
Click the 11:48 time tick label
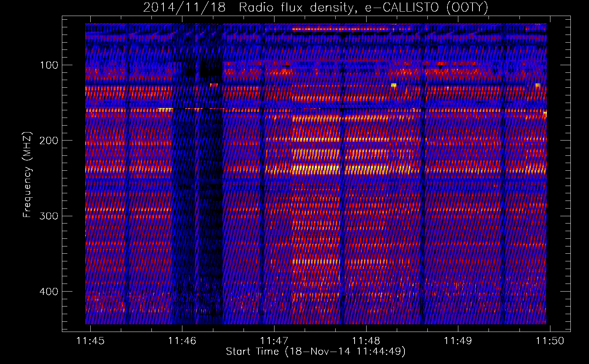[366, 341]
